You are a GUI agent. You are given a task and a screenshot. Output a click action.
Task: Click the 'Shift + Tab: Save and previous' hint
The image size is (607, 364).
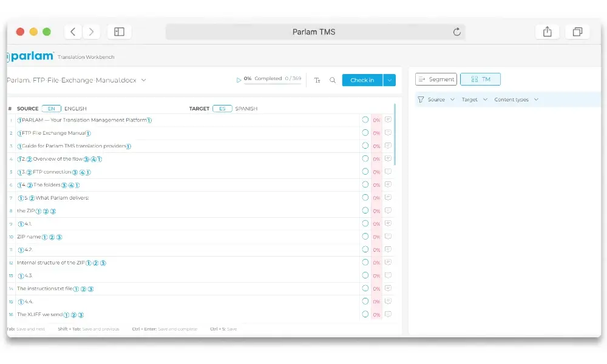pyautogui.click(x=89, y=329)
